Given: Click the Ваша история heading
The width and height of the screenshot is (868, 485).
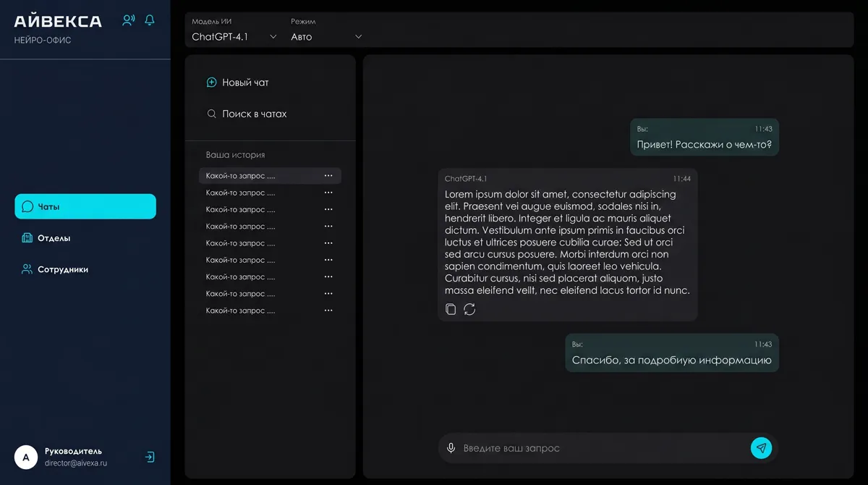Looking at the screenshot, I should [235, 155].
